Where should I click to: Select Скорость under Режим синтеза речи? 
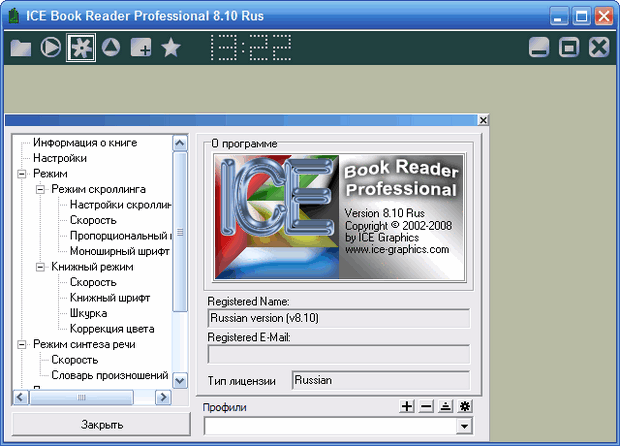point(75,360)
